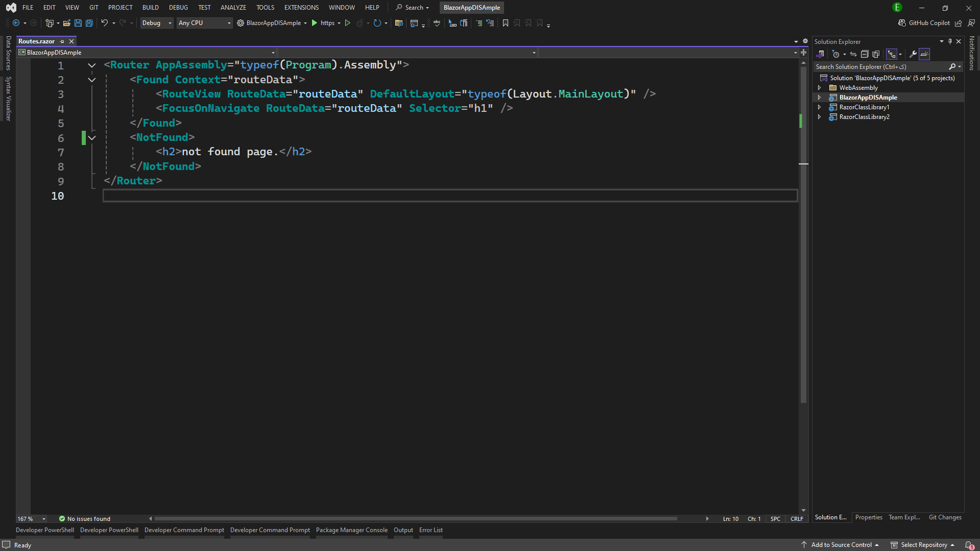Toggle the bookmark icon in the toolbar
Image resolution: width=980 pixels, height=551 pixels.
(506, 23)
